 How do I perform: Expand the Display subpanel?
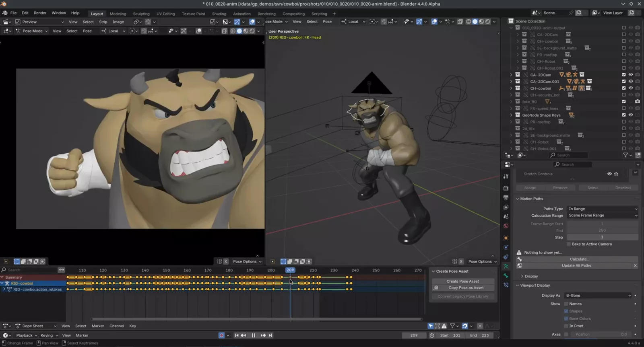click(x=531, y=276)
